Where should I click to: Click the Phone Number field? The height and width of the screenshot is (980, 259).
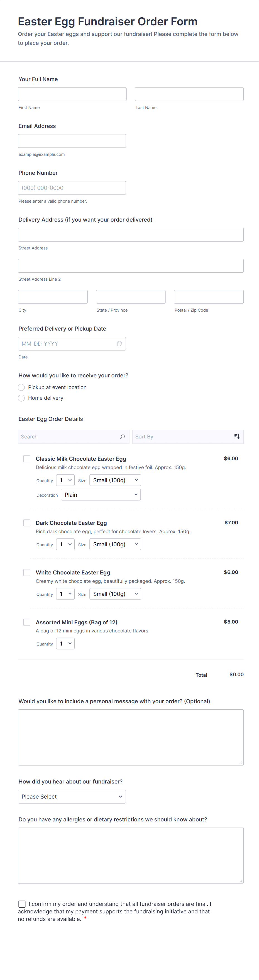[x=72, y=188]
